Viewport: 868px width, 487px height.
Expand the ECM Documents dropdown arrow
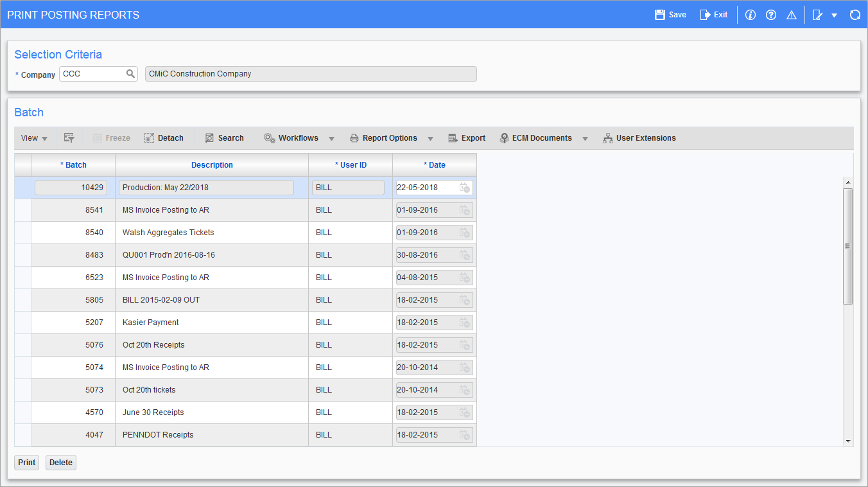pos(585,139)
